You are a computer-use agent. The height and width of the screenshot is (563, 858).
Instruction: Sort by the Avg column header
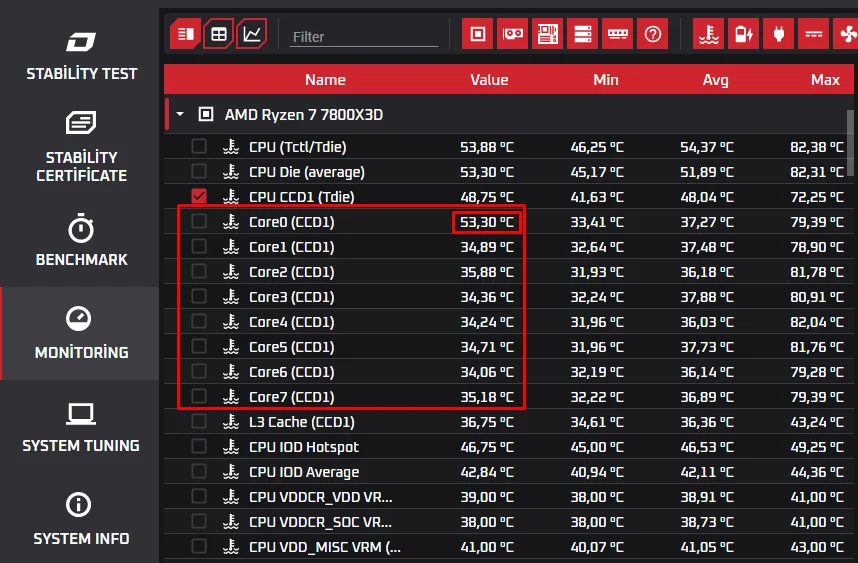pos(715,80)
